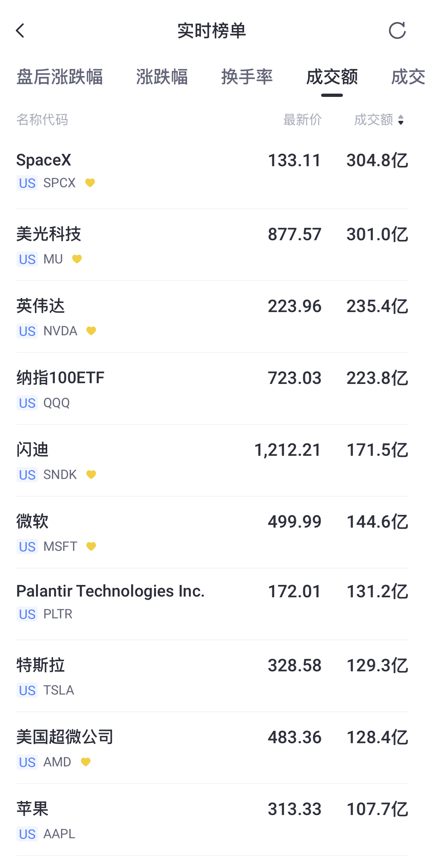Open the partially visible 成交 tab
This screenshot has height=868, width=425.
click(x=408, y=77)
